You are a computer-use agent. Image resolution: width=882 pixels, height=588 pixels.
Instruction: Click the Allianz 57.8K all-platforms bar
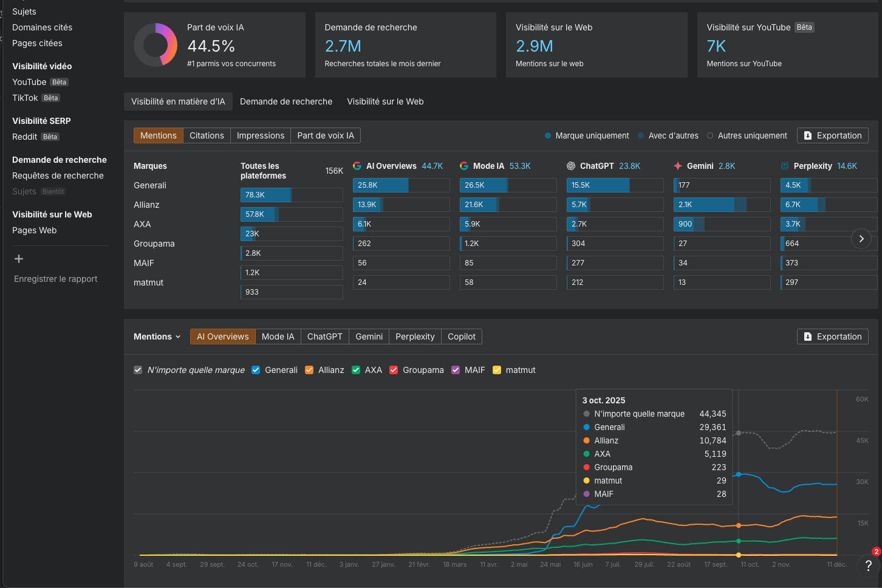tap(291, 214)
